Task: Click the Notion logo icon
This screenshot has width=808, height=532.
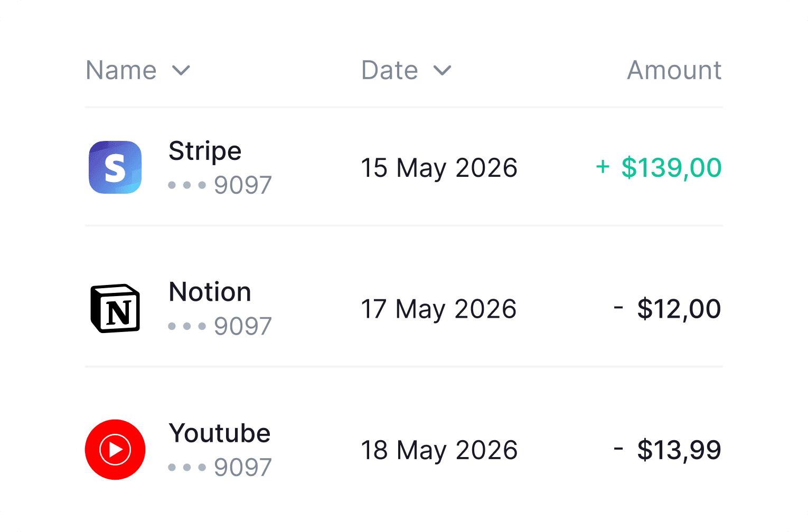Action: pos(115,309)
